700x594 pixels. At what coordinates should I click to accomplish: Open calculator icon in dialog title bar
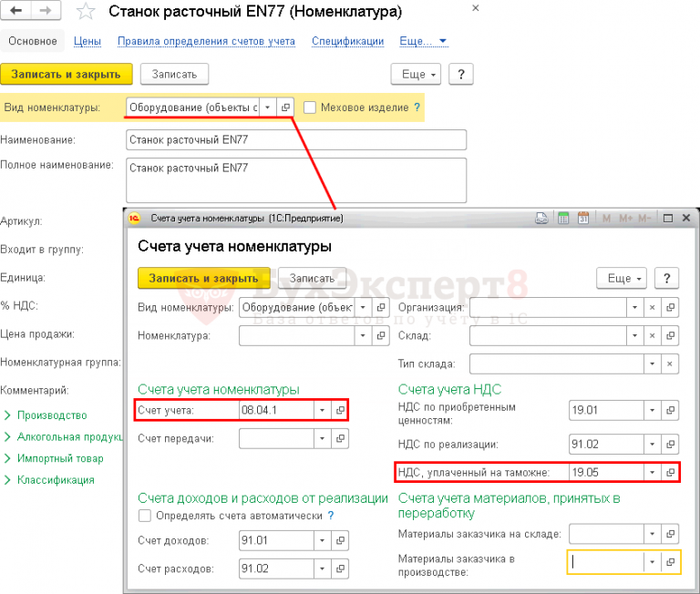(563, 219)
